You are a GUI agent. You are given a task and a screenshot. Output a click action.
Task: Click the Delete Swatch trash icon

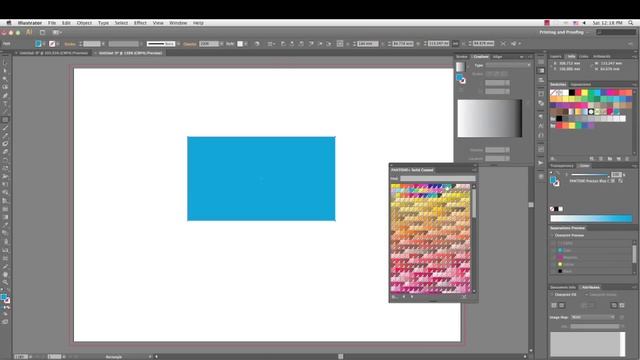point(627,159)
